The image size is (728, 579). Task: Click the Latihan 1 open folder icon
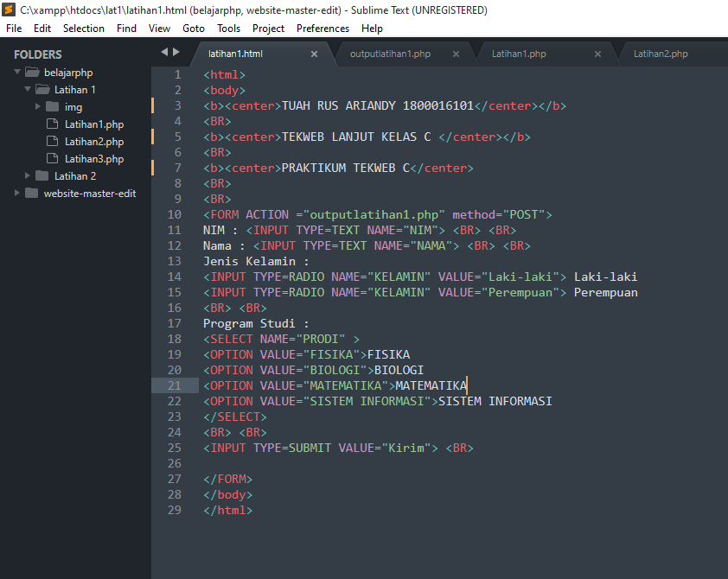click(x=42, y=89)
